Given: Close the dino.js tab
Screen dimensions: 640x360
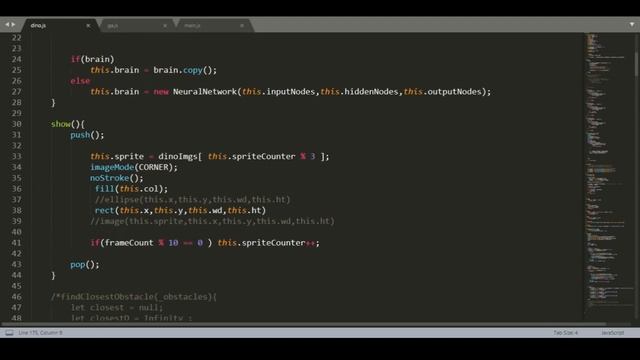Looking at the screenshot, I should 88,25.
